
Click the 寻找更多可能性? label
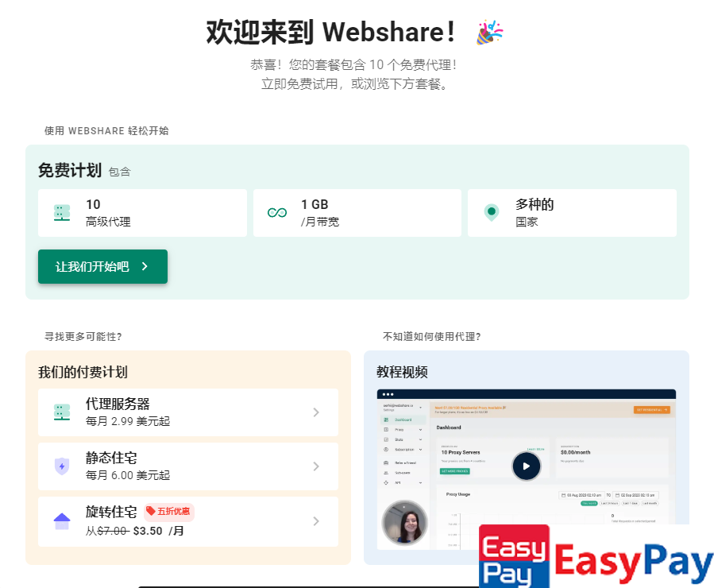[83, 337]
